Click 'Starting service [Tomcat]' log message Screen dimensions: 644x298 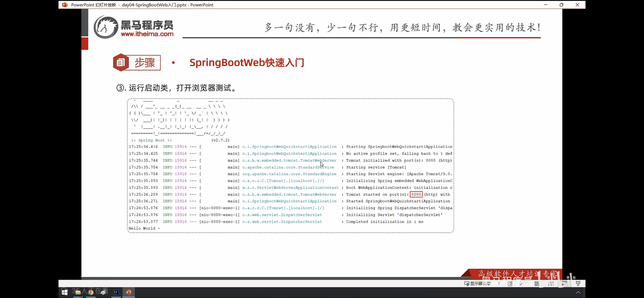(x=376, y=167)
